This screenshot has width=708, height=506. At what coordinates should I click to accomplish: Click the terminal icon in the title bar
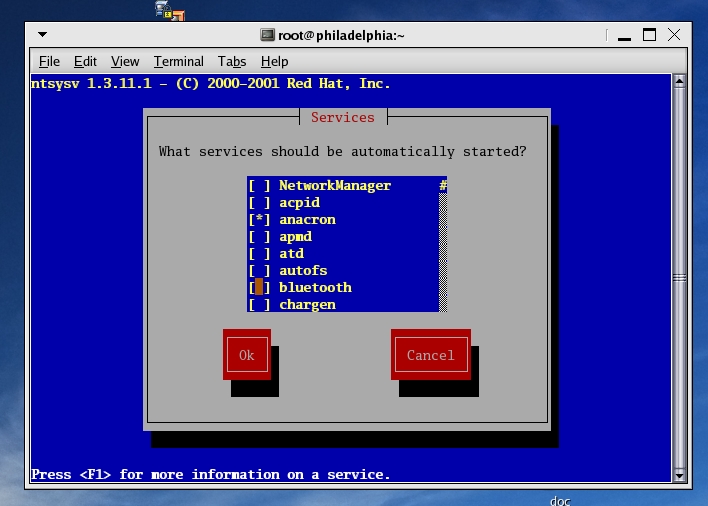pos(267,34)
